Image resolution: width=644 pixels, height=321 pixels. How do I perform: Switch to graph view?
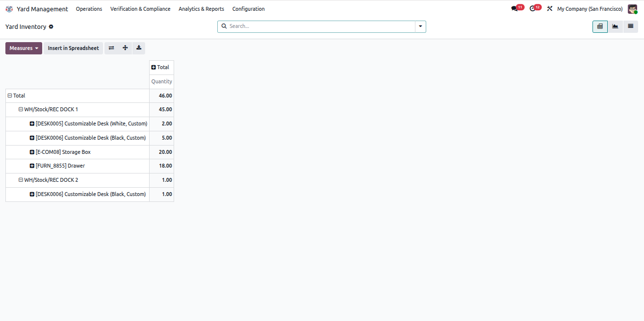[x=615, y=26]
